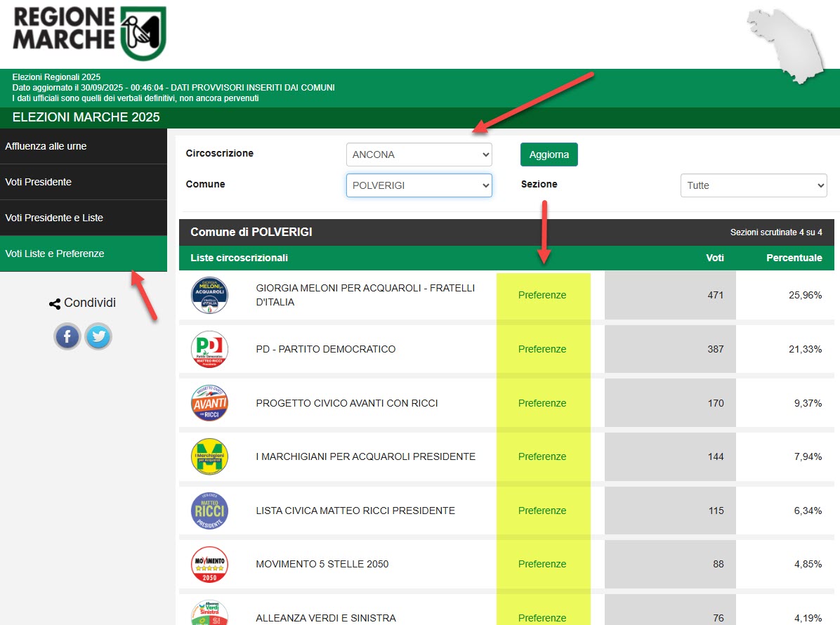Image resolution: width=840 pixels, height=625 pixels.
Task: Click the Dato aggiornato timestamp line
Action: pos(173,87)
